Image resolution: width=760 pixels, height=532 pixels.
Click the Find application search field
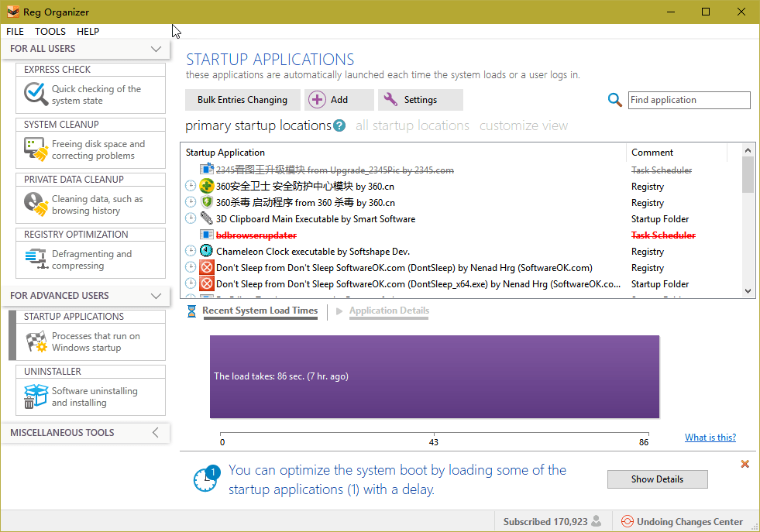688,100
